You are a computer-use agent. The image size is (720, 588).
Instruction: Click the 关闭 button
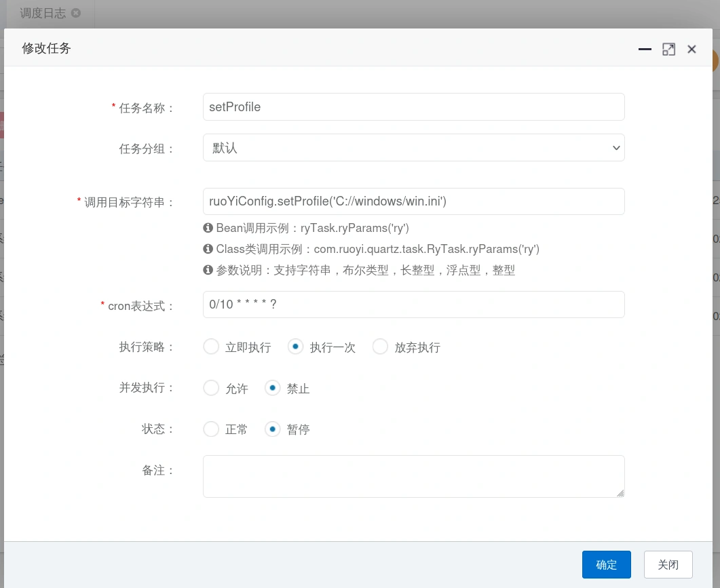pyautogui.click(x=668, y=564)
